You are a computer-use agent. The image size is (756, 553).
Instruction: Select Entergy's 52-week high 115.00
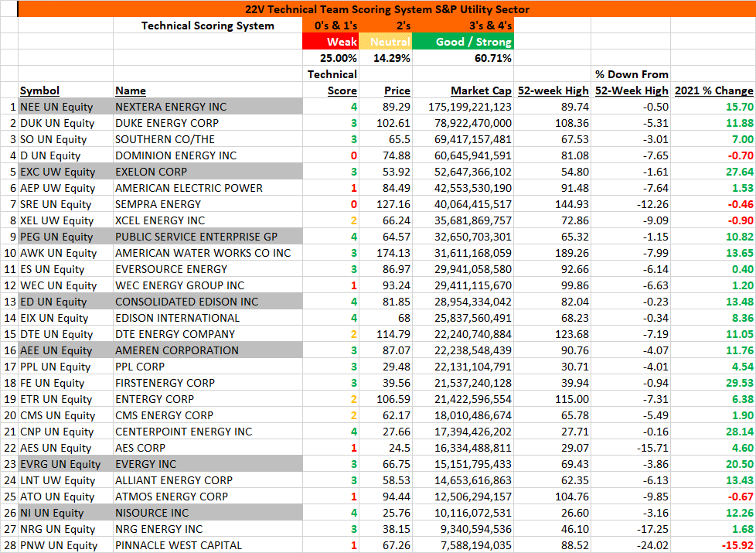553,399
